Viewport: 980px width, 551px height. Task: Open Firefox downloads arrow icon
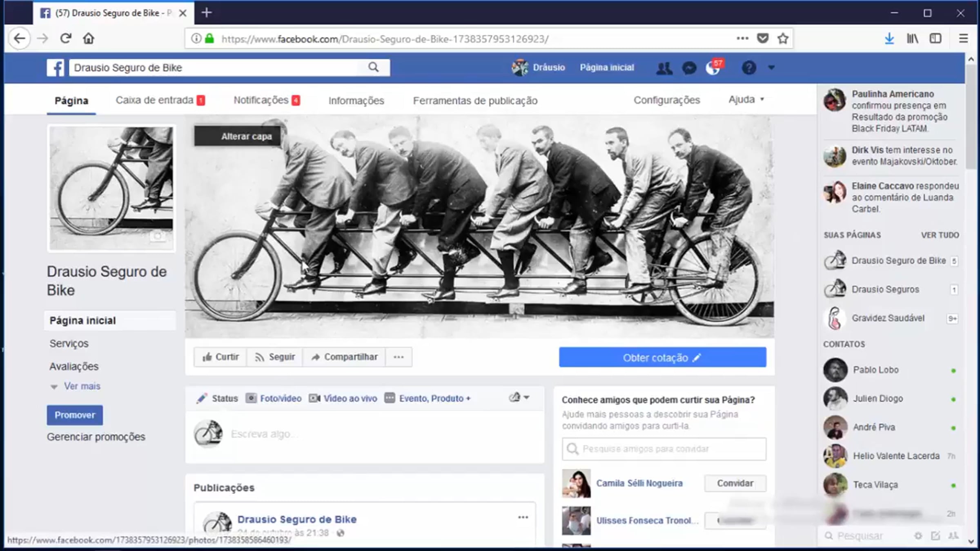point(889,39)
